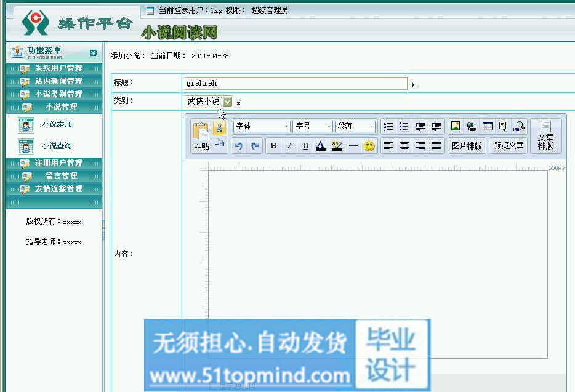Click the icon beside 小说添加
The width and height of the screenshot is (575, 392).
pyautogui.click(x=26, y=125)
